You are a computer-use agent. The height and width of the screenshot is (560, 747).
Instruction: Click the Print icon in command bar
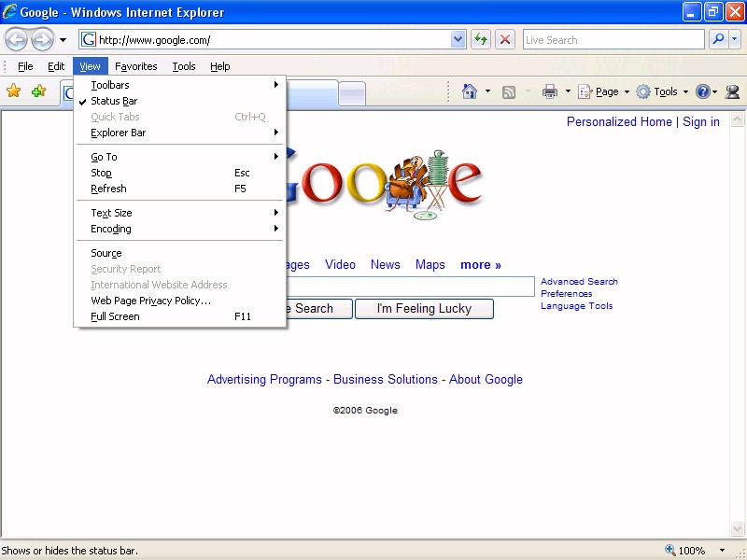550,91
